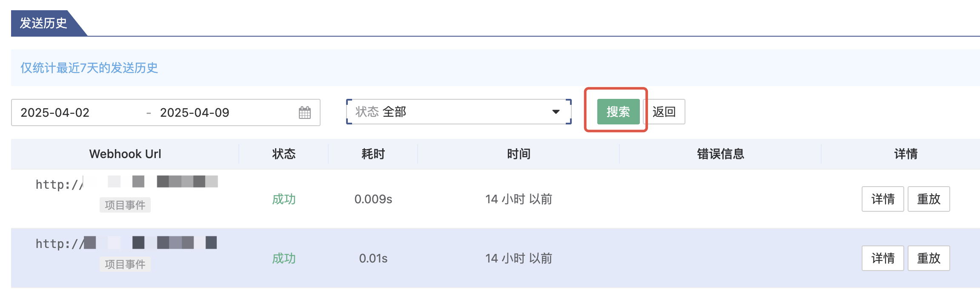Open the 发送历史 tab
The width and height of the screenshot is (980, 294).
pyautogui.click(x=43, y=23)
